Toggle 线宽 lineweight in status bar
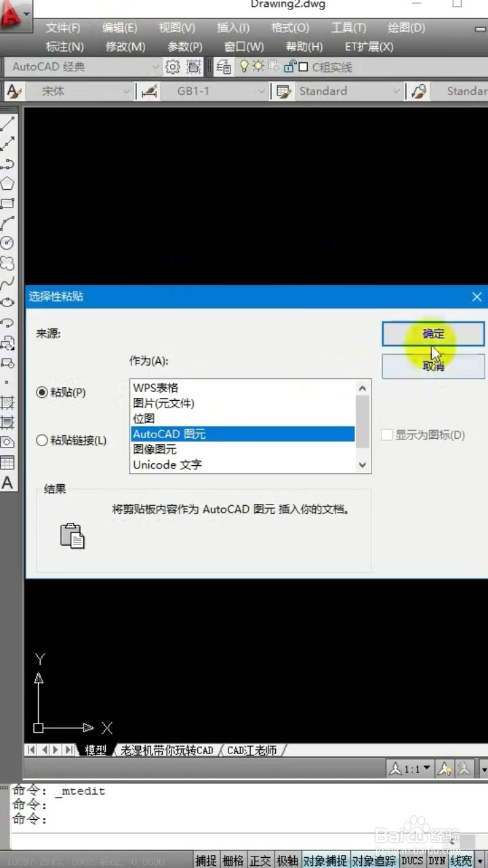488x868 pixels. 461,860
